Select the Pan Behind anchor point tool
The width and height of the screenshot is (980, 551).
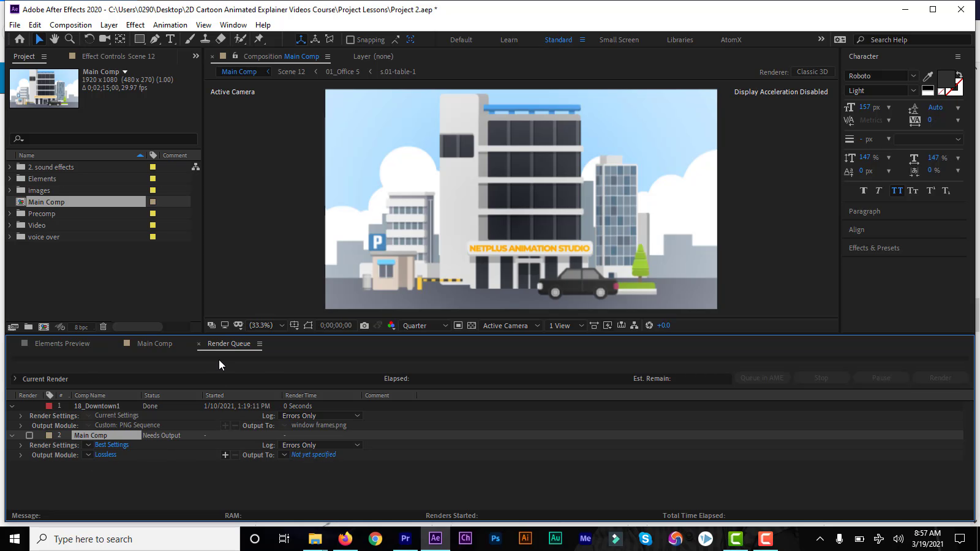click(120, 39)
